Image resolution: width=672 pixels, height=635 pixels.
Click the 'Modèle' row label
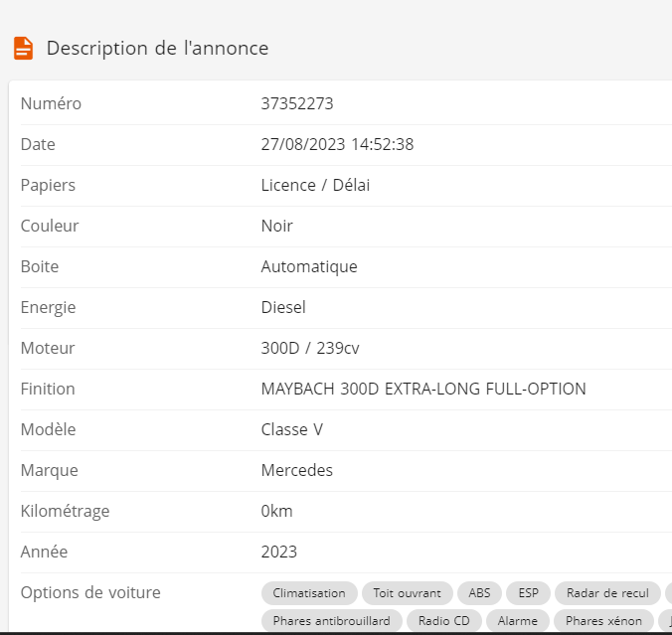tap(48, 429)
